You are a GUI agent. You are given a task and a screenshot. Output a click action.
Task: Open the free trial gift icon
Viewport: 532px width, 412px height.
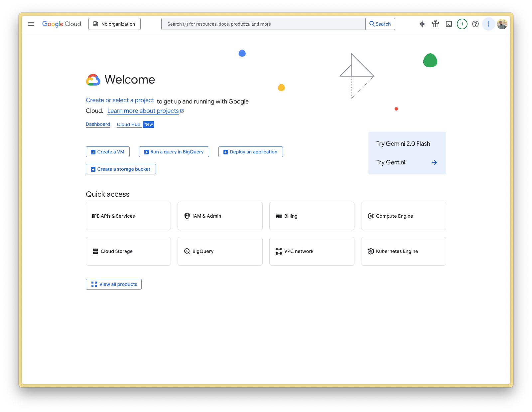pyautogui.click(x=436, y=24)
